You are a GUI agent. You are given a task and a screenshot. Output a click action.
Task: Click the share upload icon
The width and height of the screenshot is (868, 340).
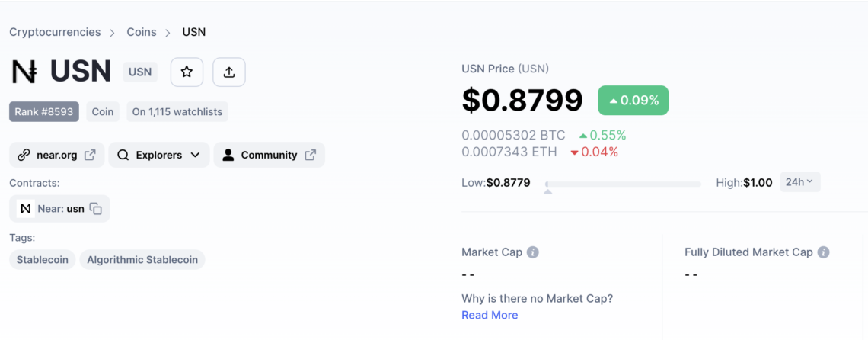pyautogui.click(x=229, y=72)
